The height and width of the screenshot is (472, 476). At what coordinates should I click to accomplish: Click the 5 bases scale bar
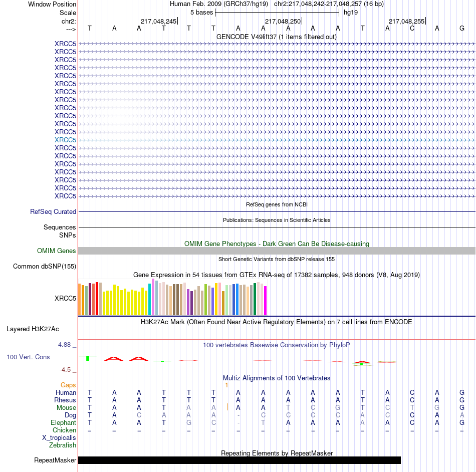point(277,13)
